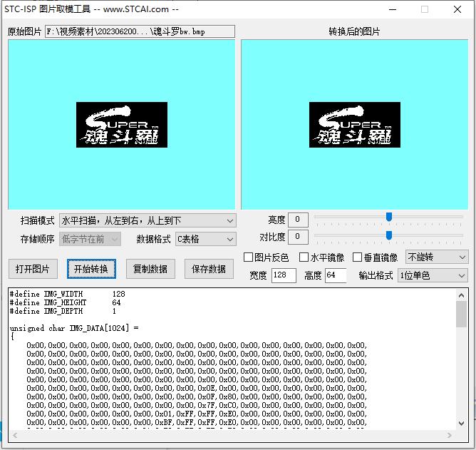Minimize the STC-ISP window
Image resolution: width=476 pixels, height=450 pixels.
(x=393, y=9)
